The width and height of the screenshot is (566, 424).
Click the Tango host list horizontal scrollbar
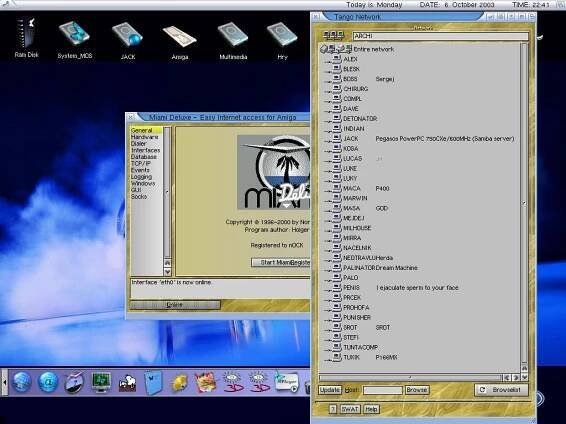point(410,377)
